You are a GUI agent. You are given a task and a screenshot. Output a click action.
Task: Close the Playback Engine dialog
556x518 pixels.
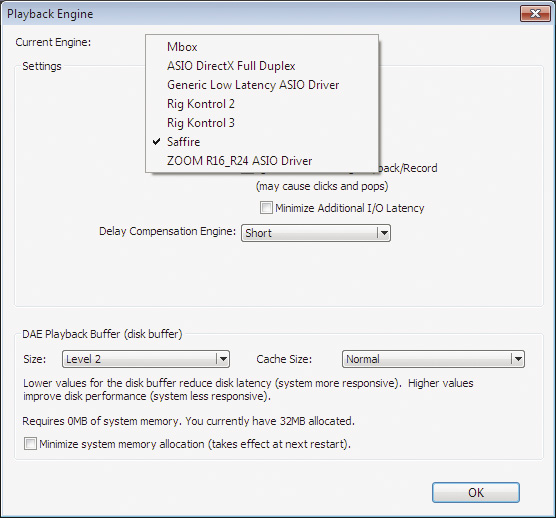tap(535, 14)
